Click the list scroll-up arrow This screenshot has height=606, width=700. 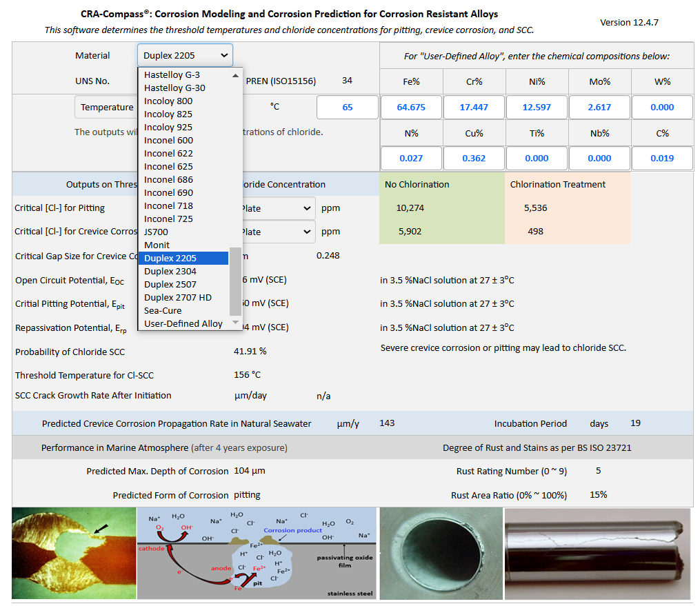point(235,75)
